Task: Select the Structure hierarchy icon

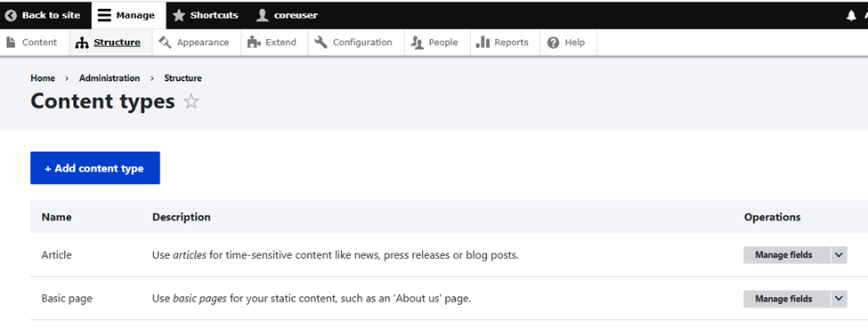Action: (x=82, y=43)
